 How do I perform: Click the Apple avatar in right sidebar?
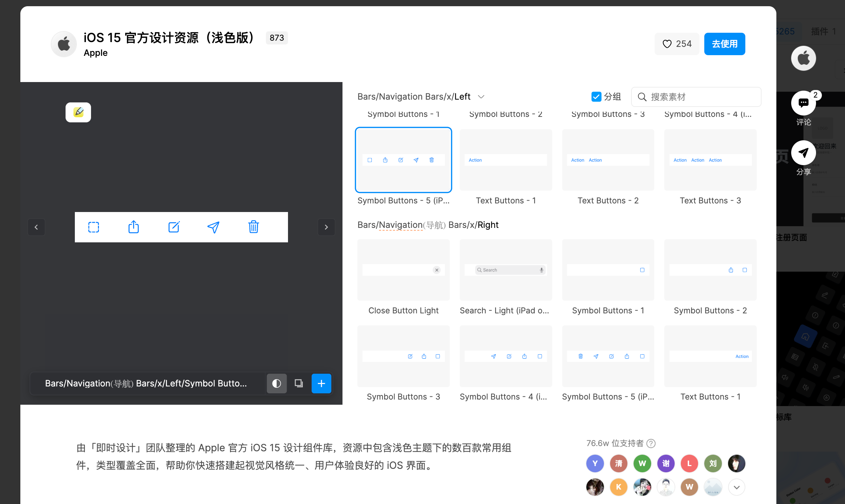click(803, 58)
